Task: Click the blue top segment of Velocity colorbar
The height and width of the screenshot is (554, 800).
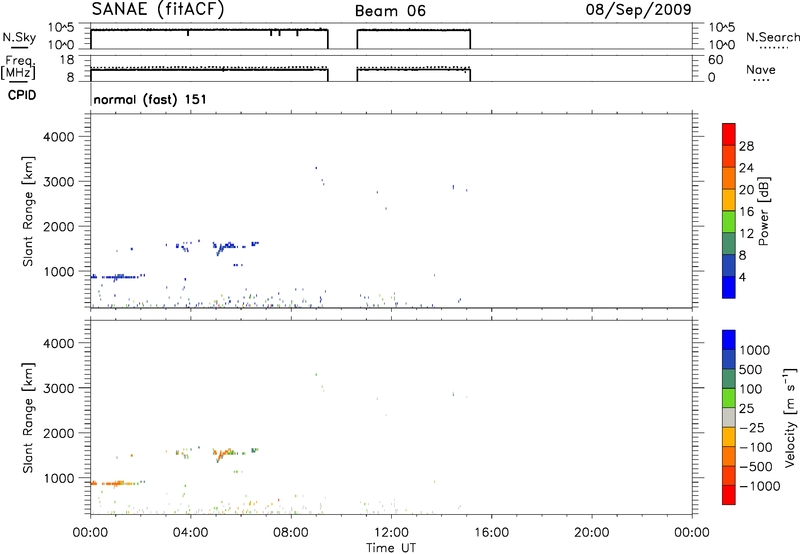Action: point(729,340)
